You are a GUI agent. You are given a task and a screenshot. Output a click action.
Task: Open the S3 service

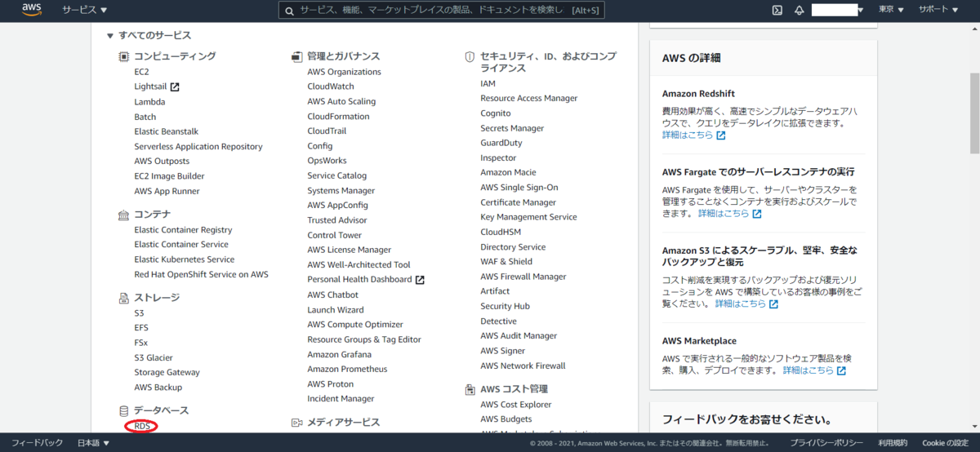click(139, 313)
